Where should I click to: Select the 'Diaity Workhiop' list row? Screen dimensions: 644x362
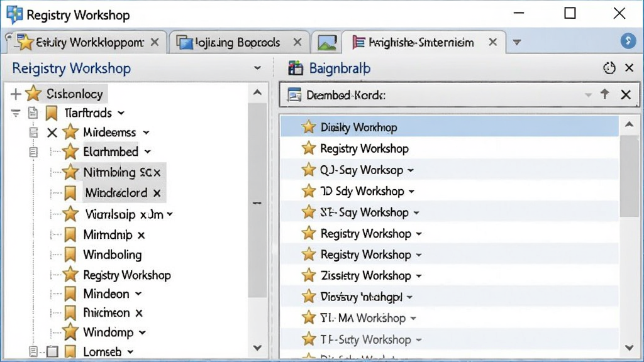coord(449,127)
